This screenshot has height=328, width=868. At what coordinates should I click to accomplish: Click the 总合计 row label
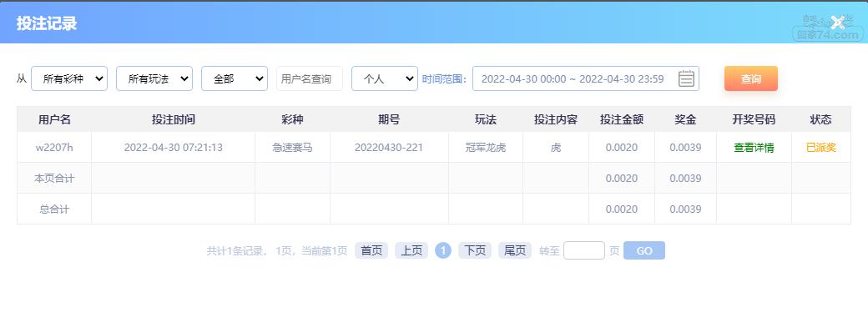54,209
